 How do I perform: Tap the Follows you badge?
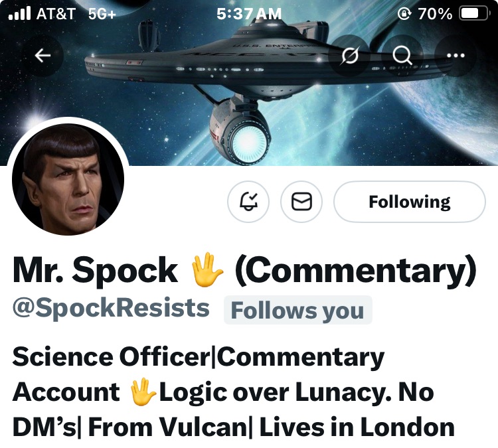[x=297, y=310]
